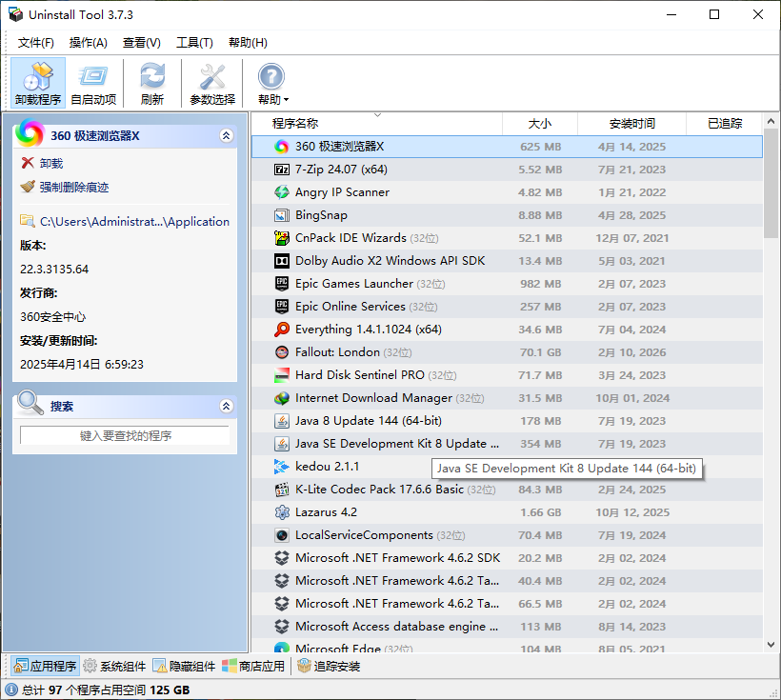781x700 pixels.
Task: Switch to the 应用程序 tab
Action: (45, 666)
